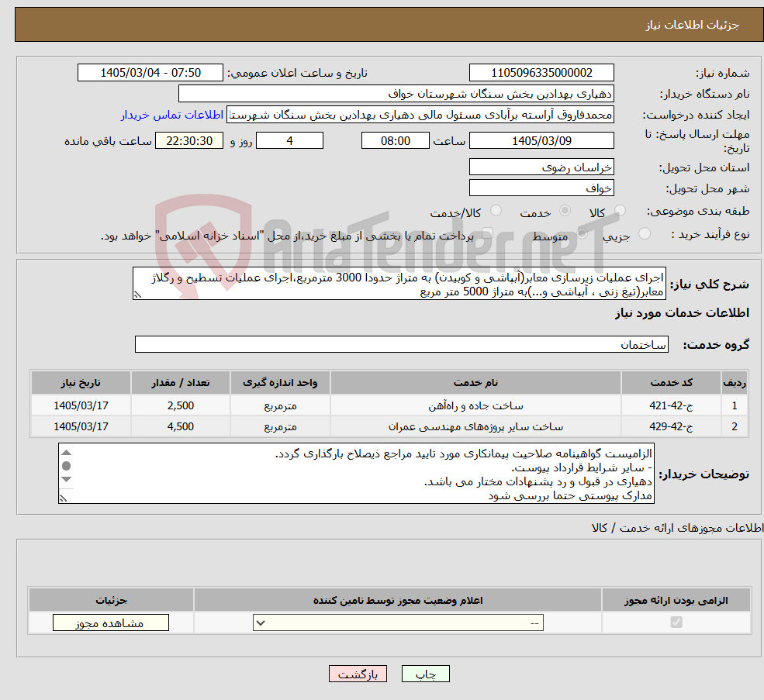Click the general description text area

point(399,284)
